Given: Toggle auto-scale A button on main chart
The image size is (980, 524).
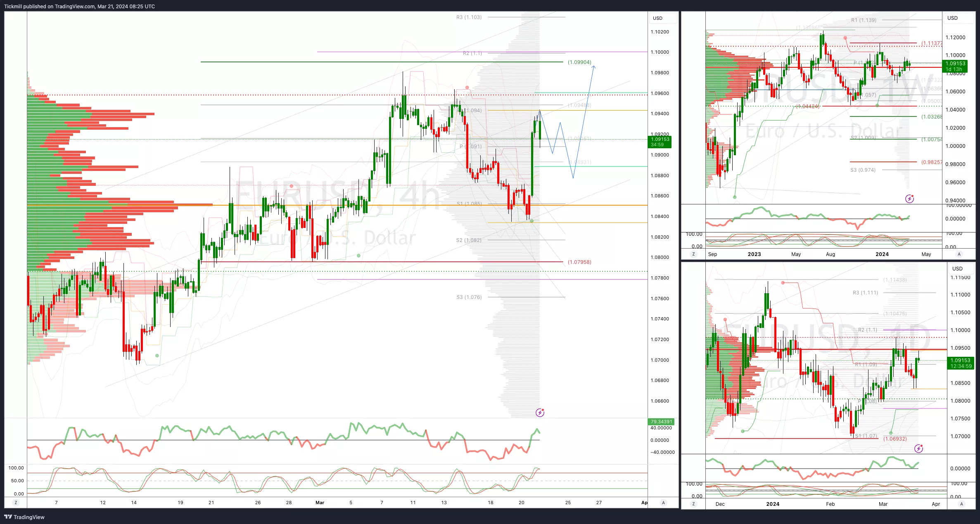Looking at the screenshot, I should 663,503.
